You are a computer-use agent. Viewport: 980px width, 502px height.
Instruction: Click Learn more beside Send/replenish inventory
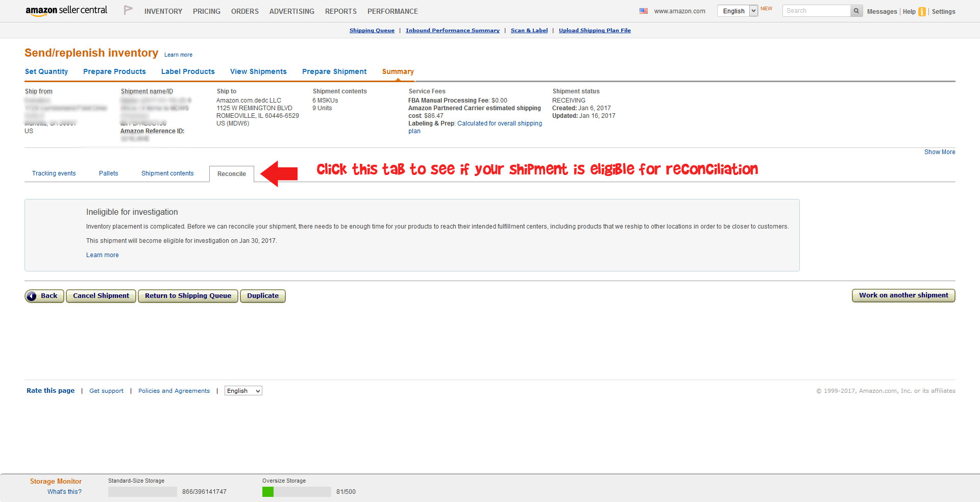[178, 55]
